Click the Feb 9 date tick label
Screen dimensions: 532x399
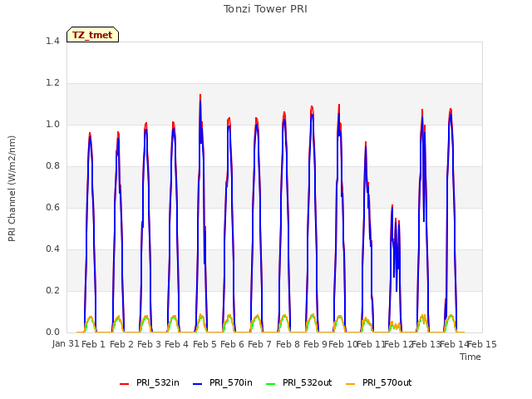pos(316,344)
